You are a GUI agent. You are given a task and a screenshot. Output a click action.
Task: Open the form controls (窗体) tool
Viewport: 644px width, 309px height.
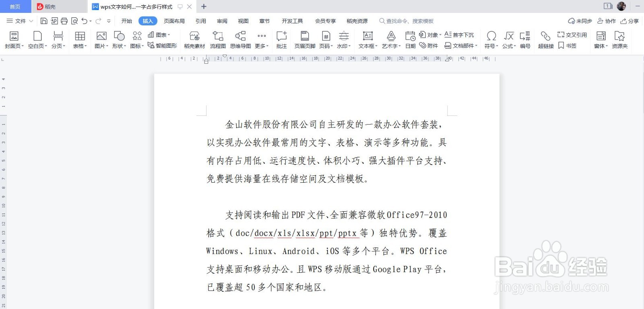(601, 40)
